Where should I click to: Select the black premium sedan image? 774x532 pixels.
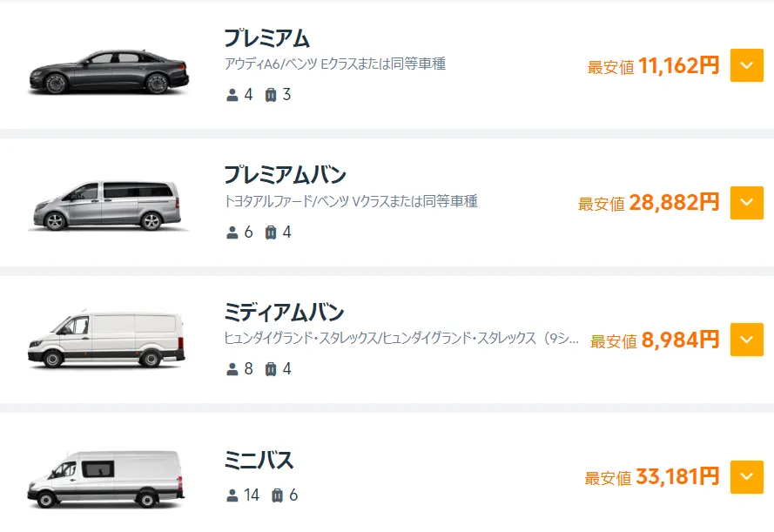coord(108,71)
